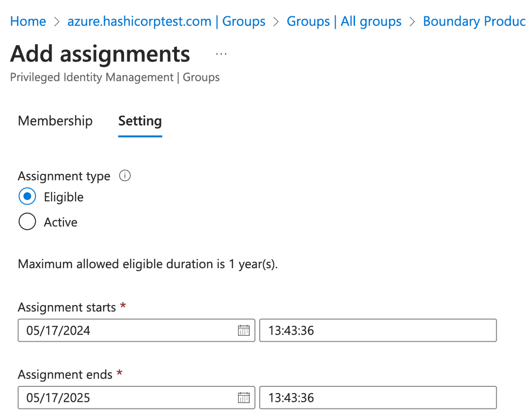Switch to the Setting tab
The height and width of the screenshot is (420, 532).
pos(140,121)
